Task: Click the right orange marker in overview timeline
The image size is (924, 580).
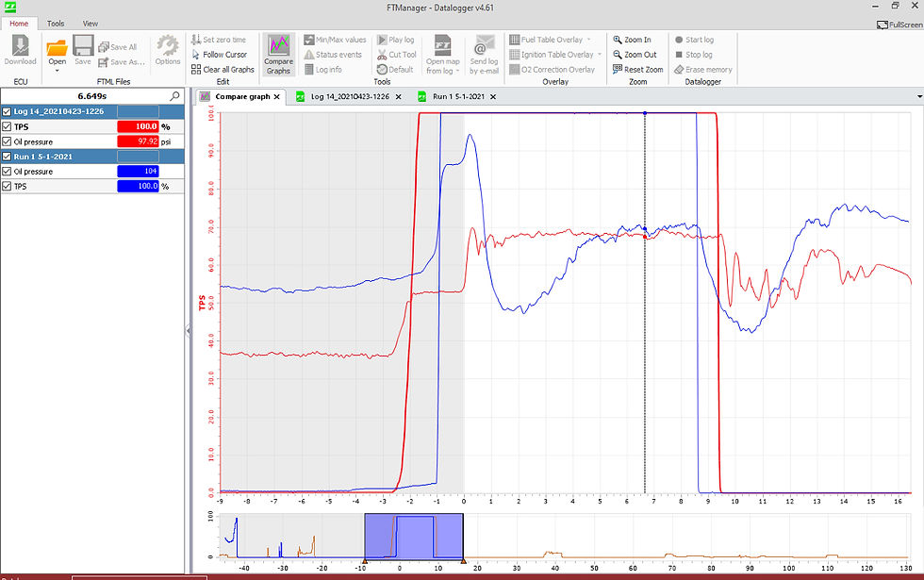Action: [x=463, y=560]
